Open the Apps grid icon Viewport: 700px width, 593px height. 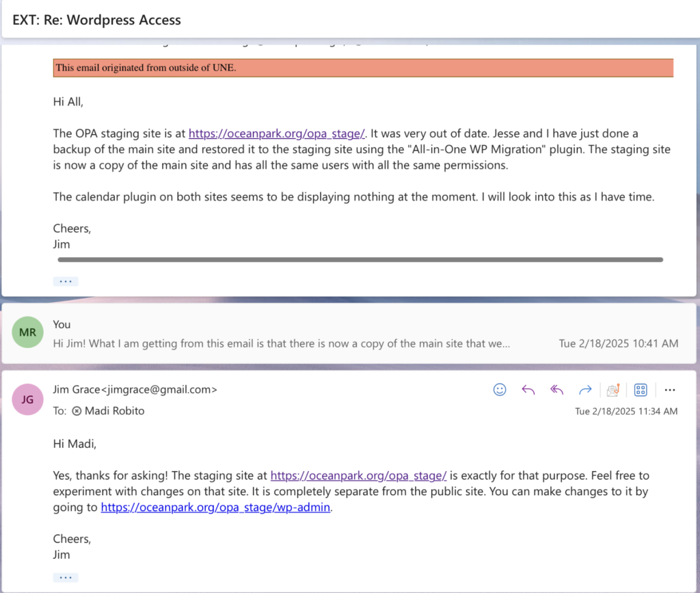point(641,390)
